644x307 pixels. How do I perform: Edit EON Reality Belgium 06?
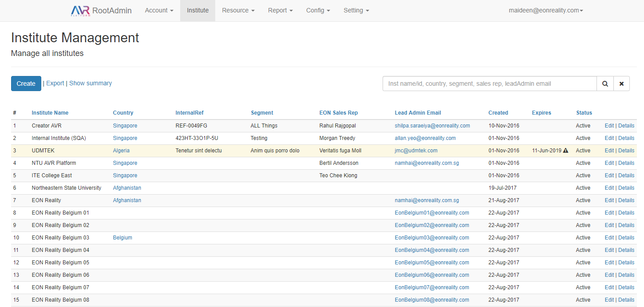pos(609,275)
